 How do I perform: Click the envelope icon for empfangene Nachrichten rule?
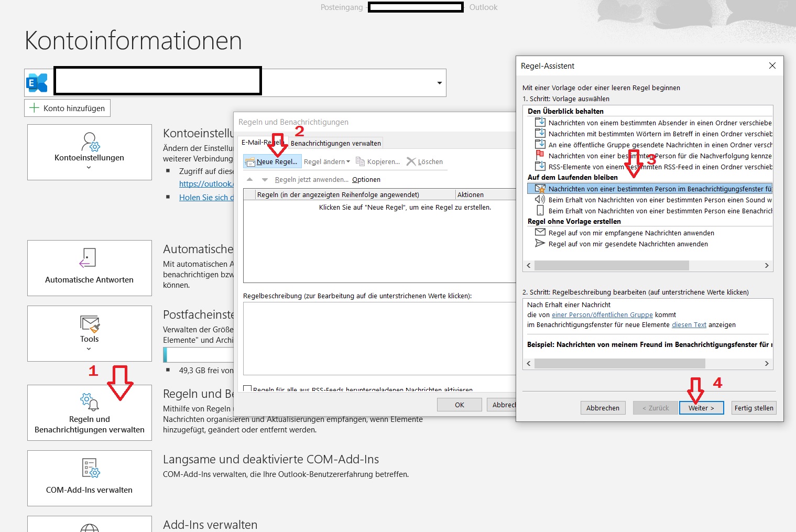coord(540,232)
